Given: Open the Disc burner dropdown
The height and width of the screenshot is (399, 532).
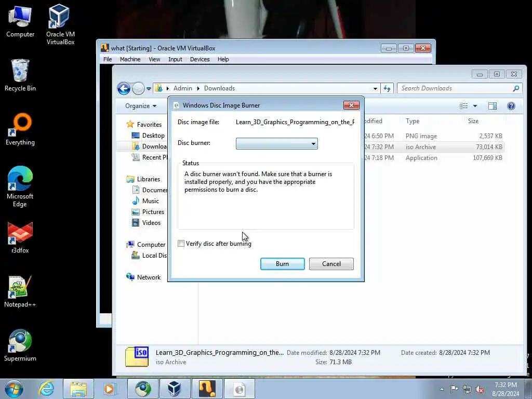Looking at the screenshot, I should point(276,143).
